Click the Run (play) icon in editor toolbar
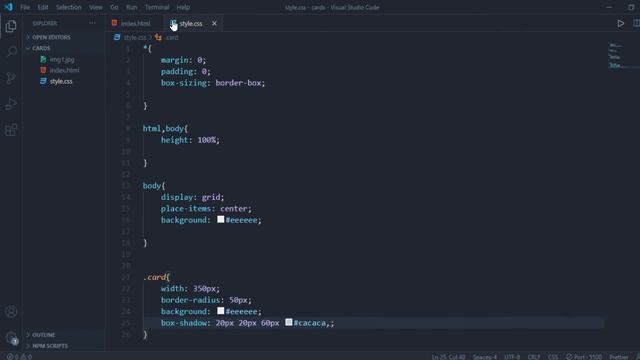The height and width of the screenshot is (360, 640). 620,24
